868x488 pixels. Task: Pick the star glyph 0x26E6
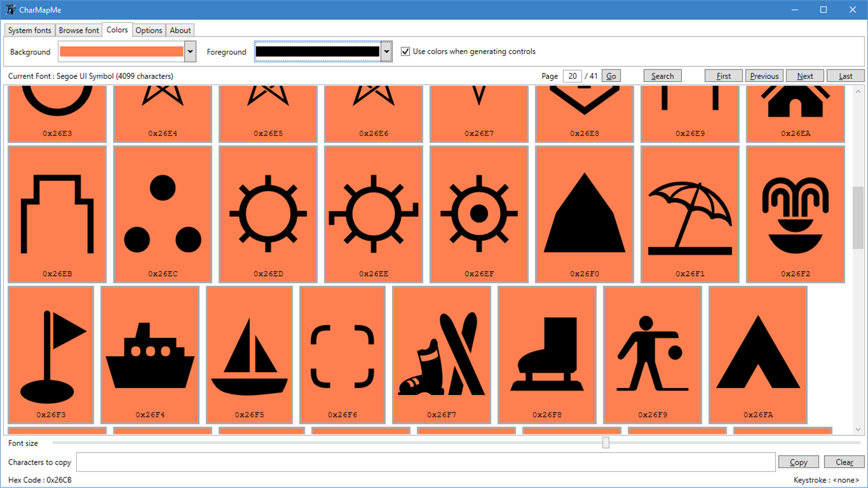pyautogui.click(x=374, y=113)
